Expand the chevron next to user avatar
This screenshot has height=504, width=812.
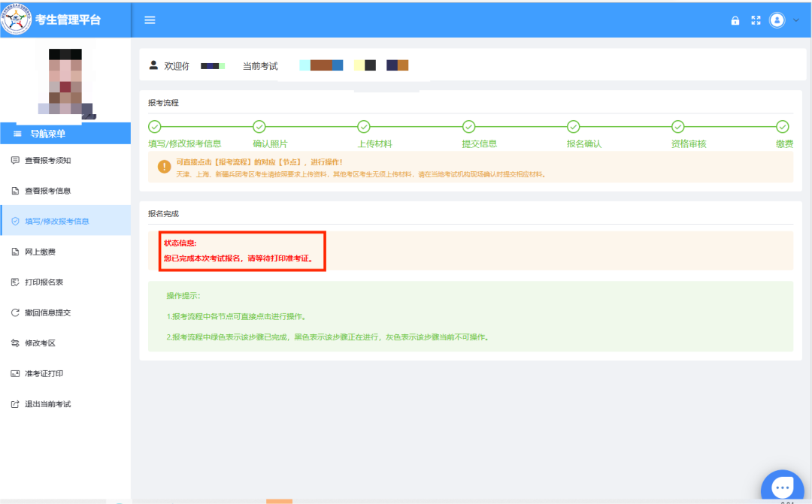pos(796,20)
